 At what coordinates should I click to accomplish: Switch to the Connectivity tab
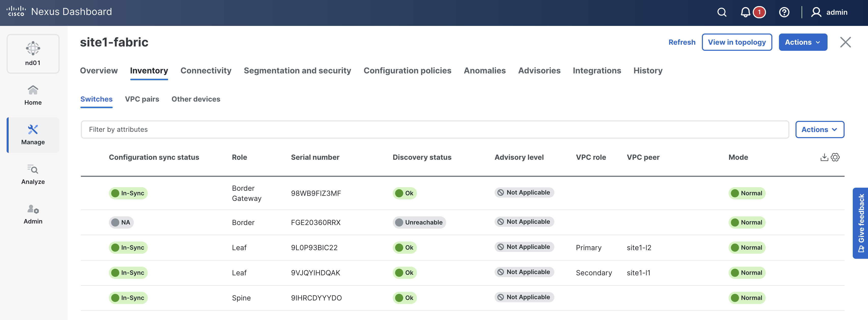pyautogui.click(x=206, y=71)
